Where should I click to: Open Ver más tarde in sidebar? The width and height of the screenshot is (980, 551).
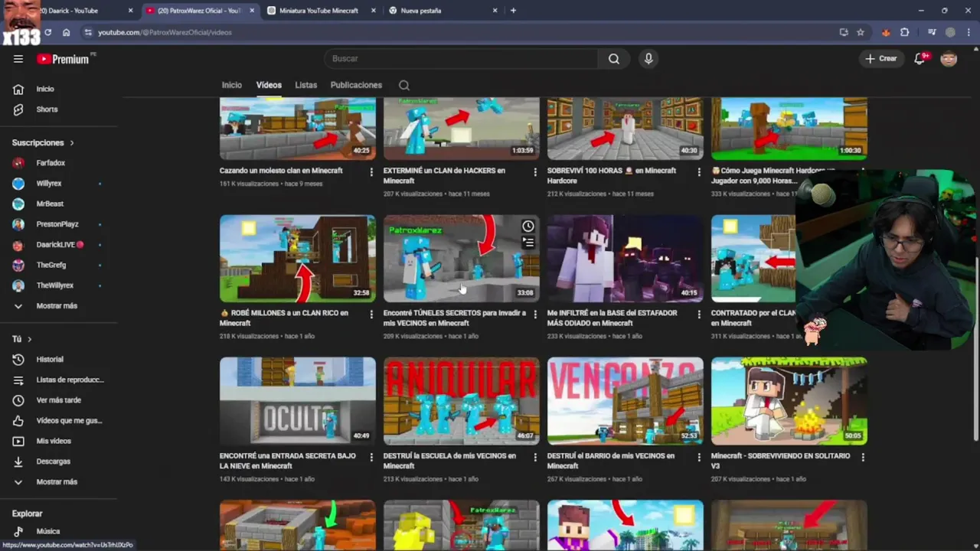point(59,400)
